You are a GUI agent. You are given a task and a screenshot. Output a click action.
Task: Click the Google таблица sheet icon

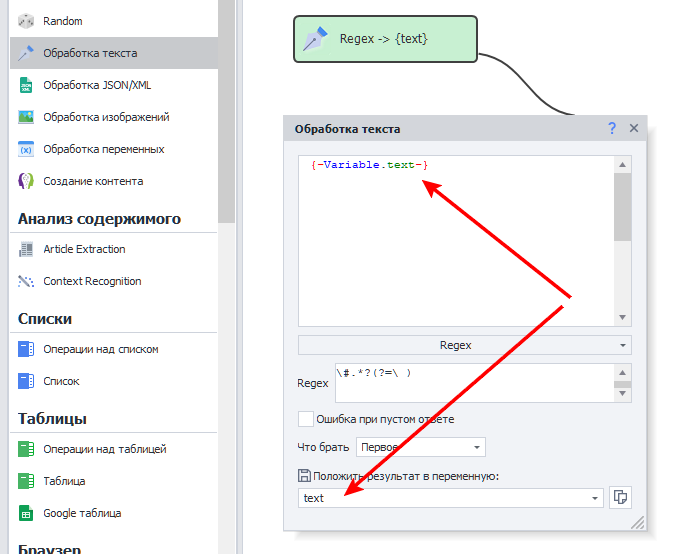[26, 513]
